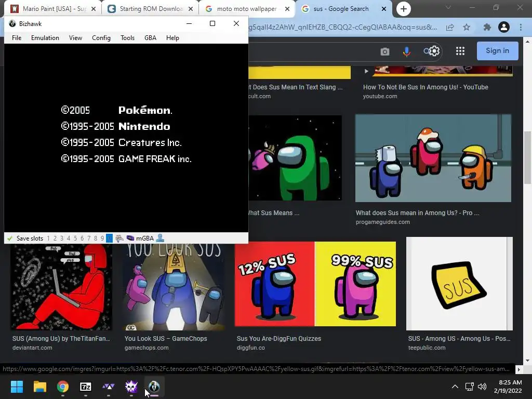The image size is (532, 399).
Task: Select save slot 7
Action: pos(89,238)
